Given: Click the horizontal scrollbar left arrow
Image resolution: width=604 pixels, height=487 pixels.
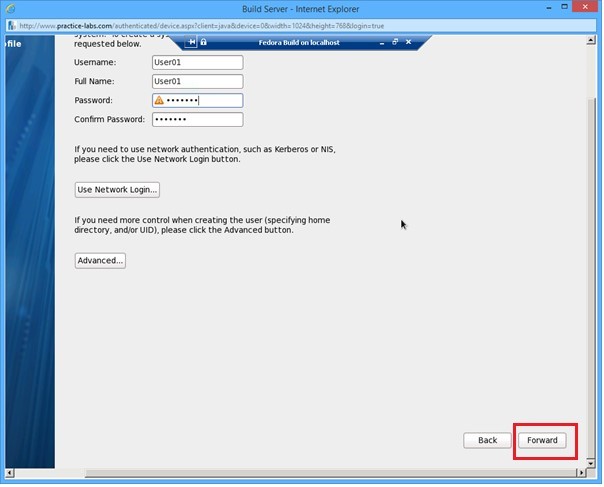Looking at the screenshot, I should click(10, 473).
